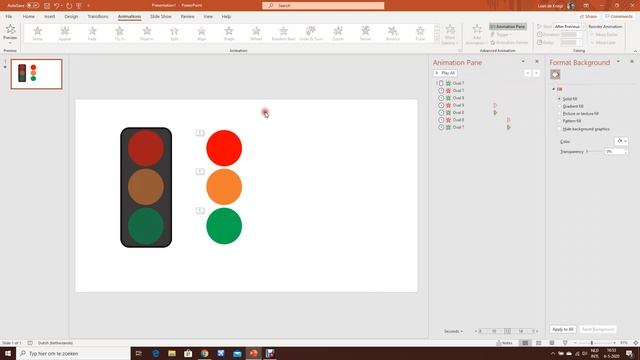This screenshot has width=640, height=360.
Task: Click the Share button
Action: click(x=588, y=16)
